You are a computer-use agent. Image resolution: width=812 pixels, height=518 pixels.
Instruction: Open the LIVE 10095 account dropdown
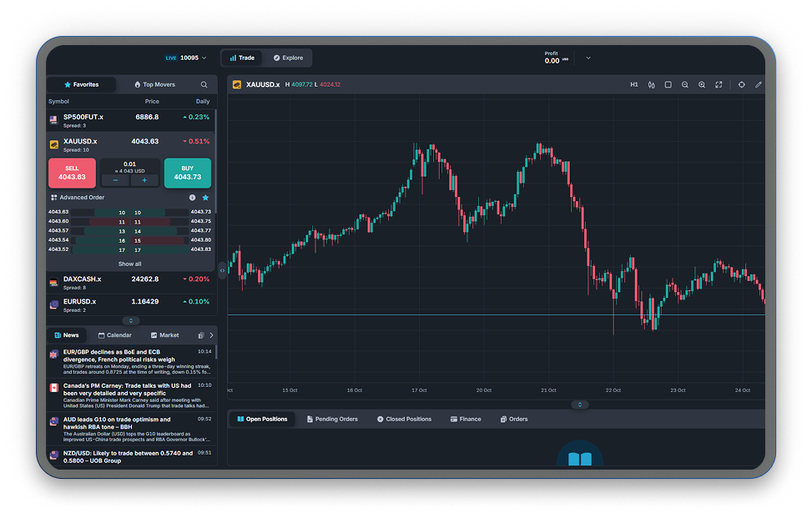pos(186,58)
